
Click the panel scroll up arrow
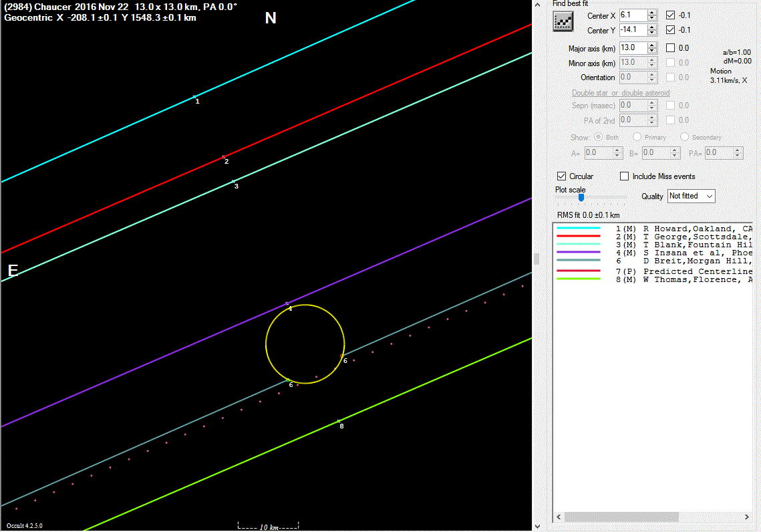pos(537,5)
